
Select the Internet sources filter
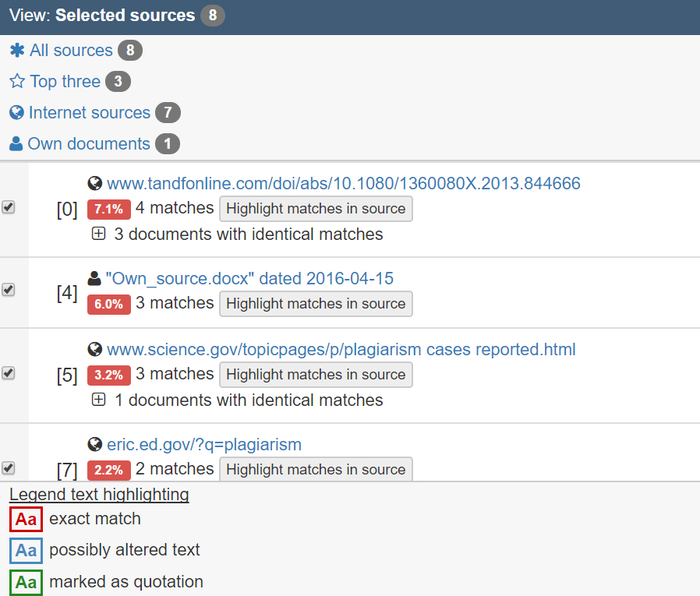[x=90, y=112]
